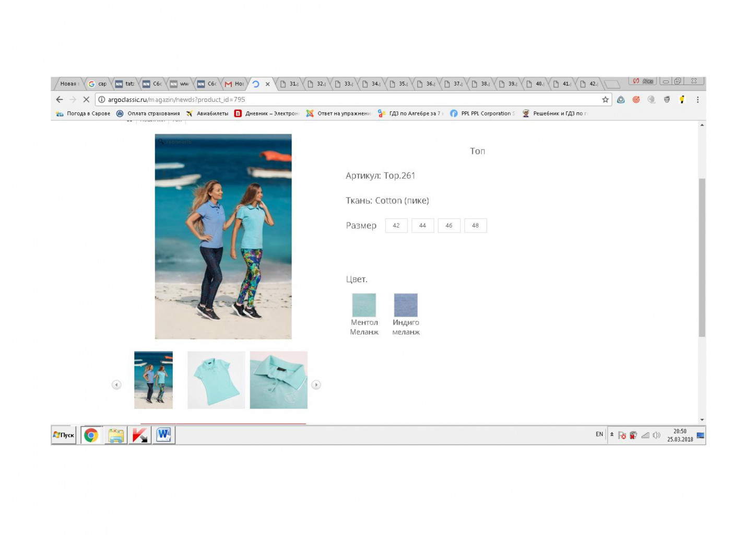Viewport: 756px width, 535px height.
Task: Open Авиабилеты bookmark
Action: click(207, 113)
